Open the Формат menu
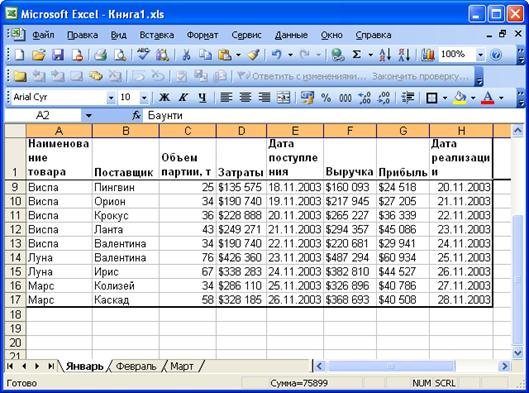529x393 pixels. pos(202,35)
